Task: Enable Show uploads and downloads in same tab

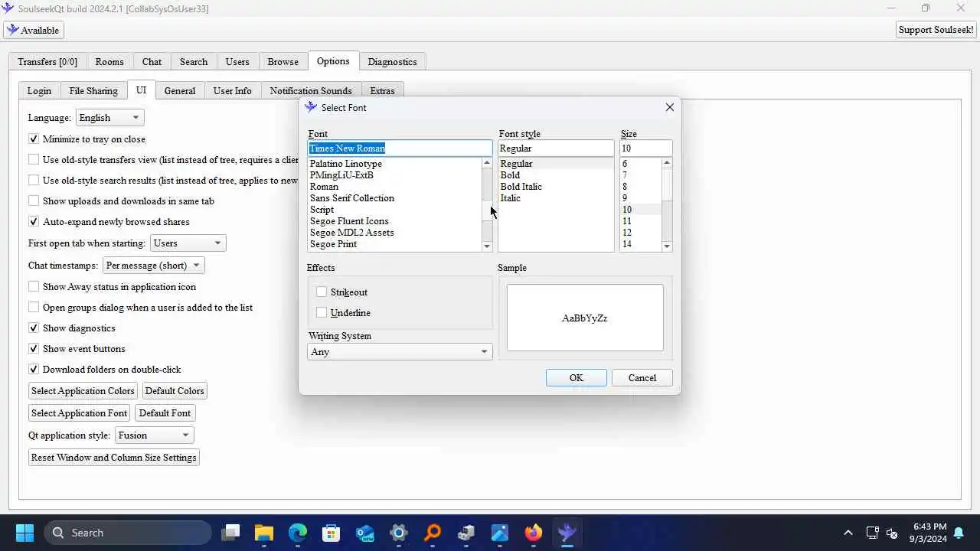Action: coord(34,201)
